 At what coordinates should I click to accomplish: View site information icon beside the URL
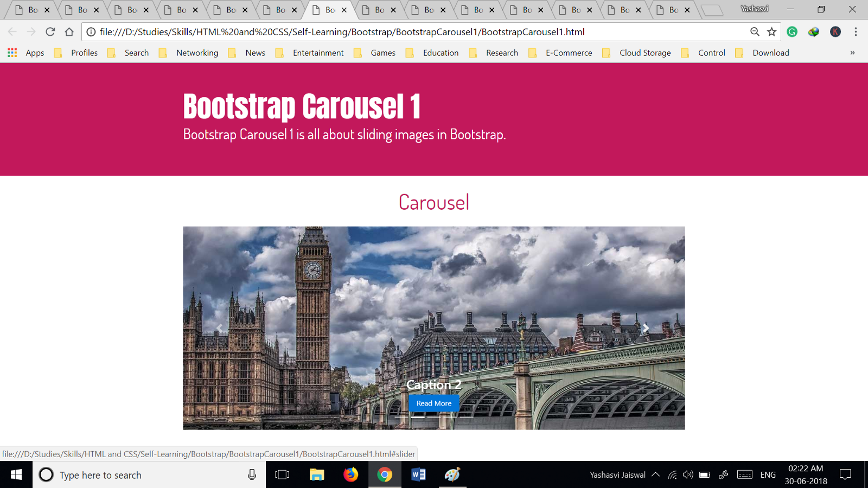pyautogui.click(x=91, y=32)
